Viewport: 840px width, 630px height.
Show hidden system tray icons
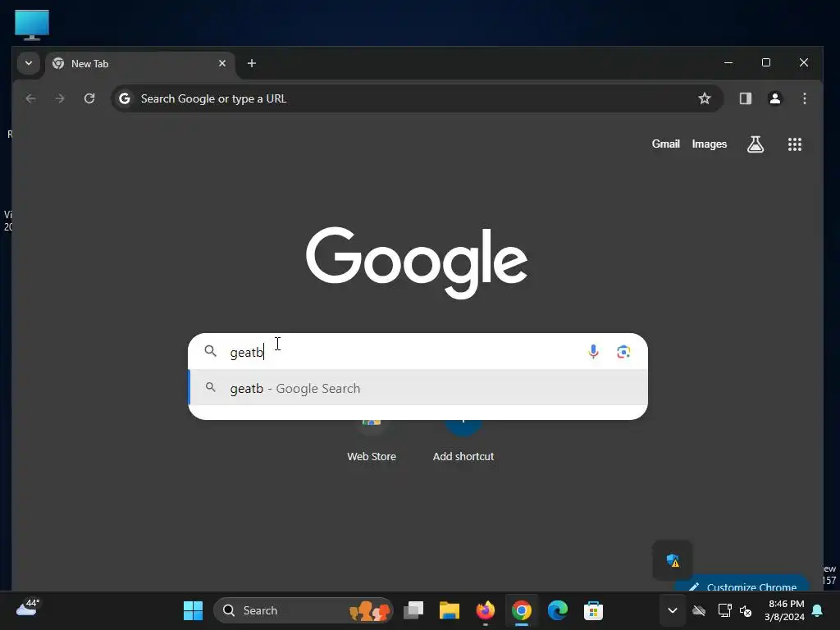click(673, 610)
